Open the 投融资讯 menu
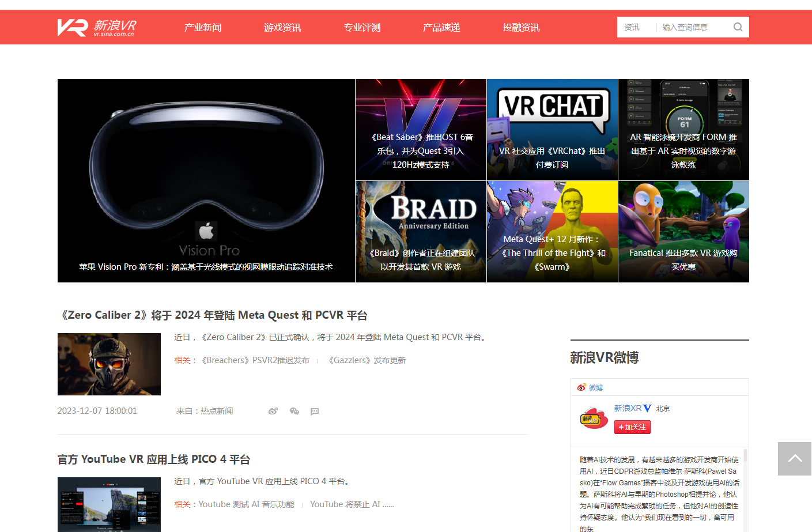The image size is (812, 532). 521,27
